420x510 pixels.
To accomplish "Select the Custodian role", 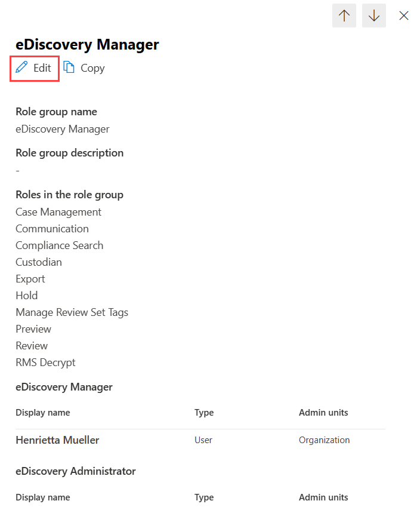I will (39, 262).
